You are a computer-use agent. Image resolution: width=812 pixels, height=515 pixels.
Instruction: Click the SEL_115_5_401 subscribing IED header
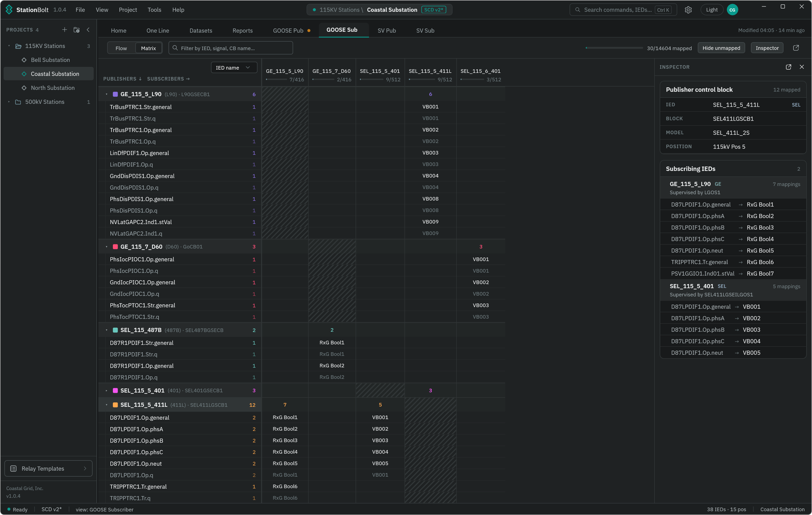coord(733,290)
